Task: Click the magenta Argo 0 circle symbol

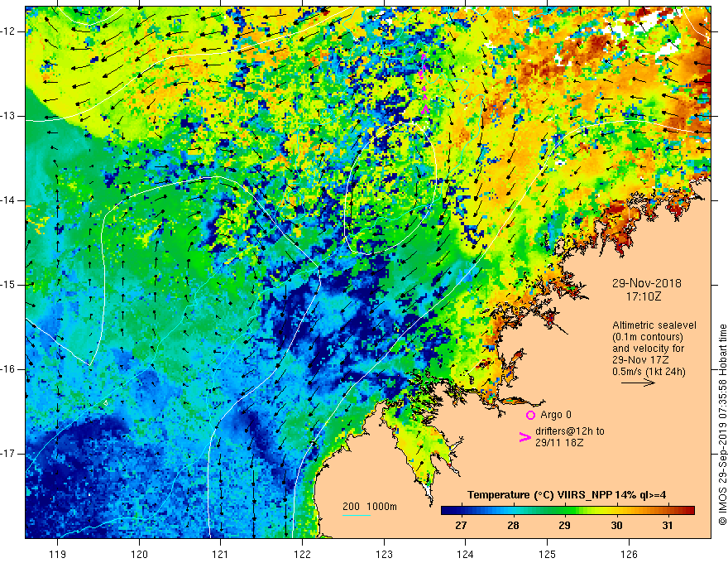Action: (530, 415)
